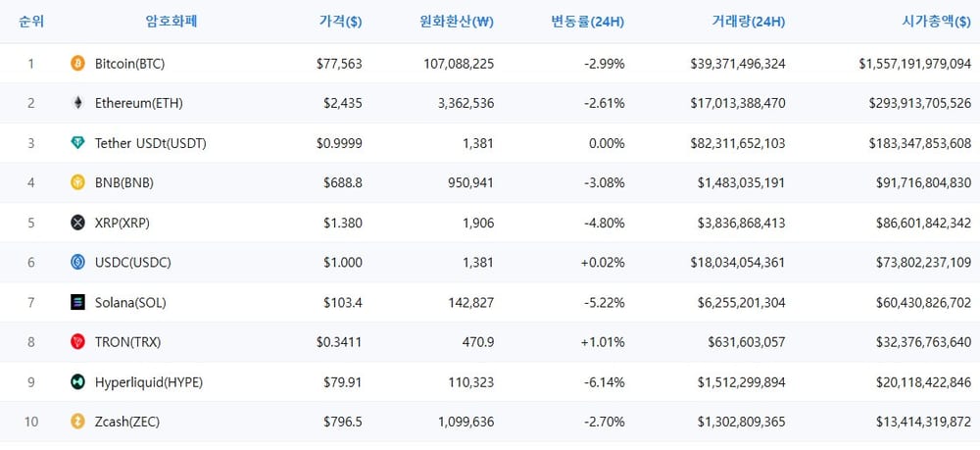Click XRP market cap $86,601,842,342
Image resolution: width=980 pixels, height=450 pixels.
[924, 223]
